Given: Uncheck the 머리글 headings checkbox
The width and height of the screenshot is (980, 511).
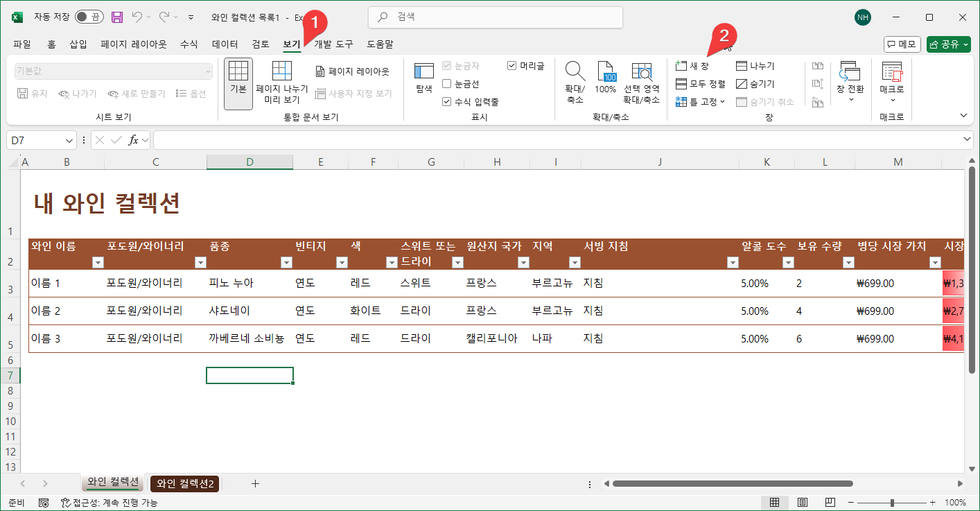Looking at the screenshot, I should pyautogui.click(x=513, y=65).
